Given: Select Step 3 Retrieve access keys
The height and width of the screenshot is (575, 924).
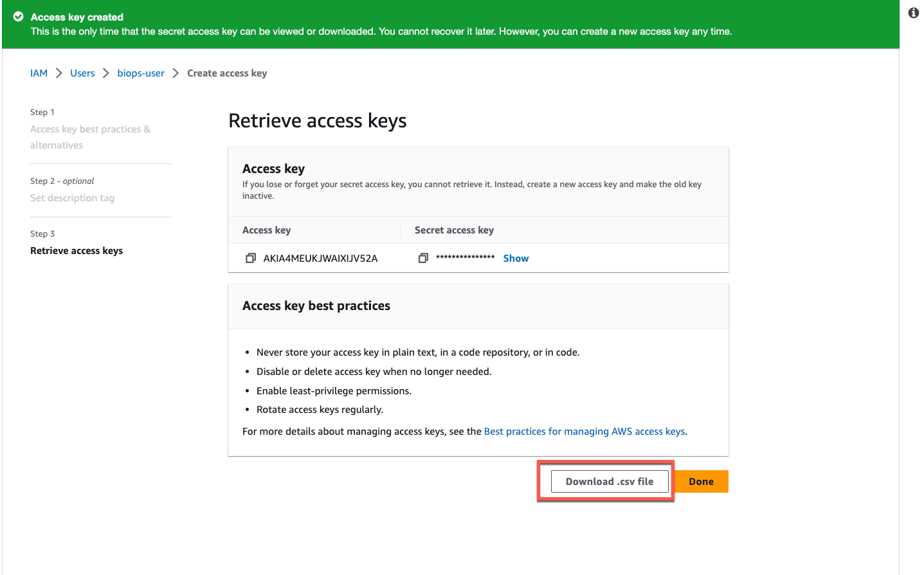Looking at the screenshot, I should pyautogui.click(x=77, y=251).
